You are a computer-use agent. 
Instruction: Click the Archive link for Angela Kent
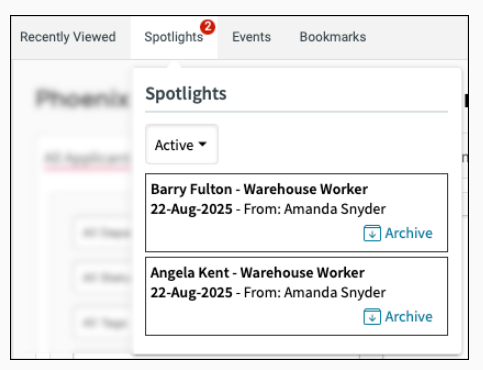coord(409,317)
